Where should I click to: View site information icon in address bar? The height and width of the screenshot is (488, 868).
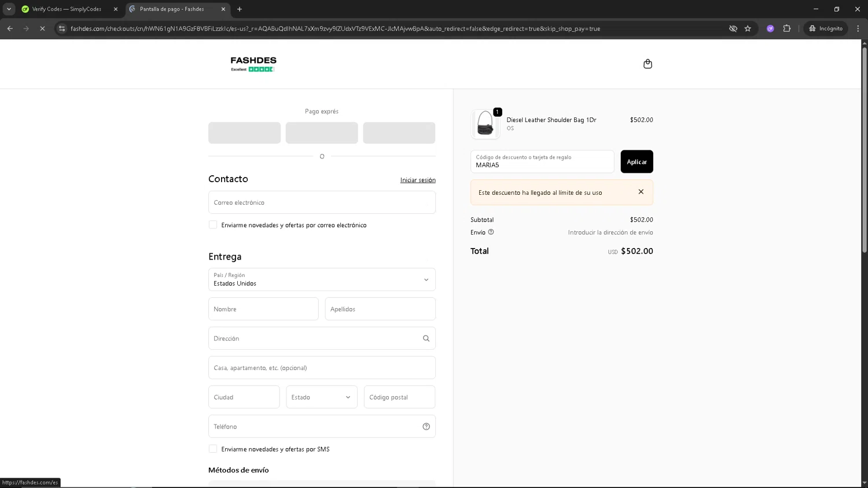tap(62, 28)
